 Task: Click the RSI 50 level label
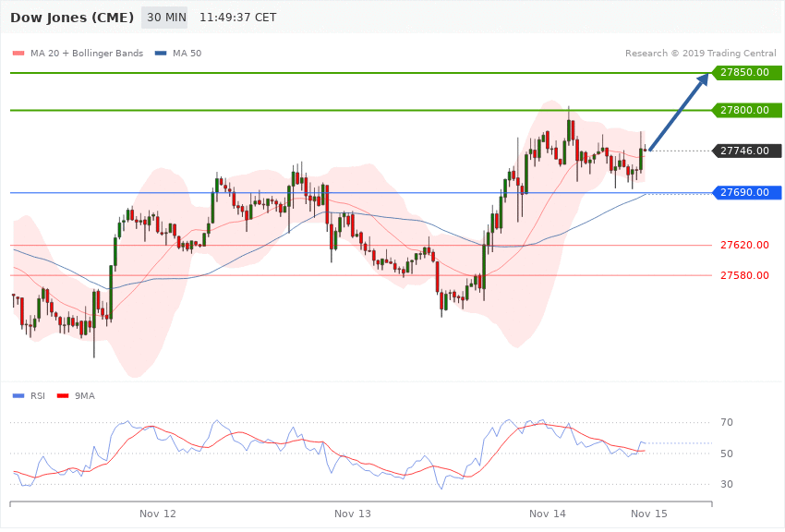point(727,453)
